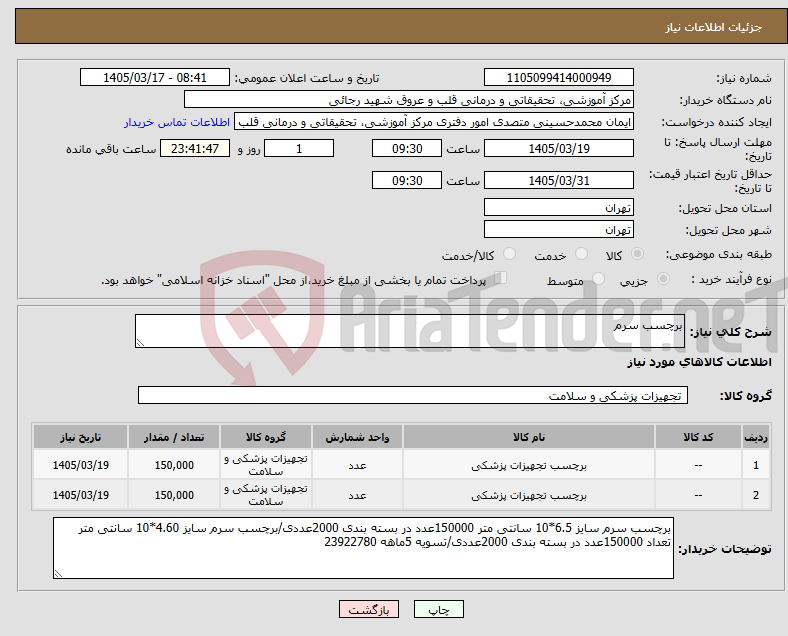The height and width of the screenshot is (636, 788).
Task: Click the delivery city field تهران
Action: 558,230
